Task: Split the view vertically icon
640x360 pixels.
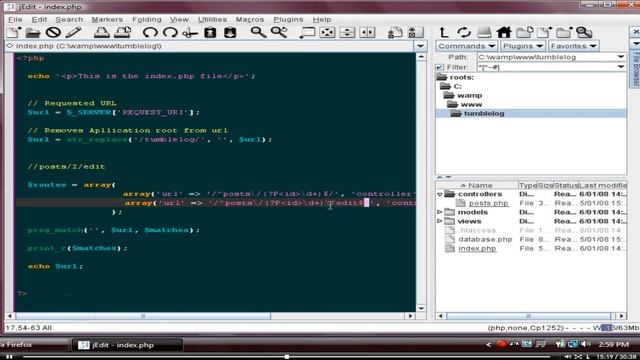Action: point(367,32)
